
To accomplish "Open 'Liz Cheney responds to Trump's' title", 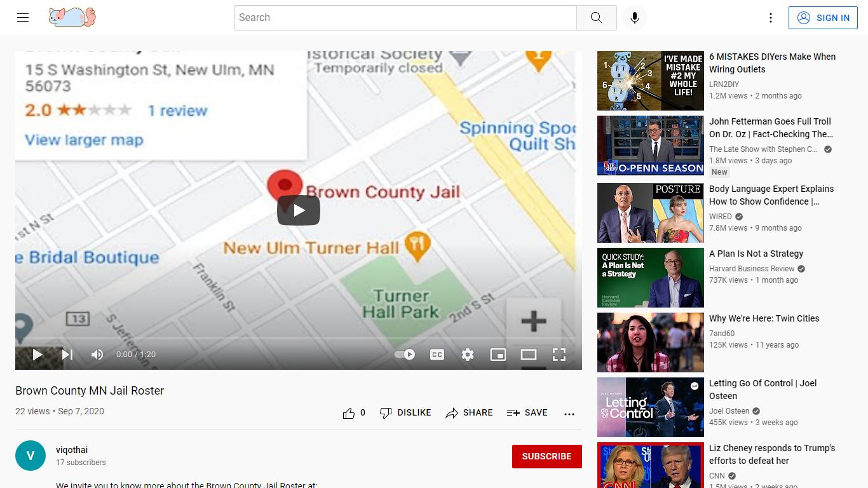I will (x=772, y=454).
